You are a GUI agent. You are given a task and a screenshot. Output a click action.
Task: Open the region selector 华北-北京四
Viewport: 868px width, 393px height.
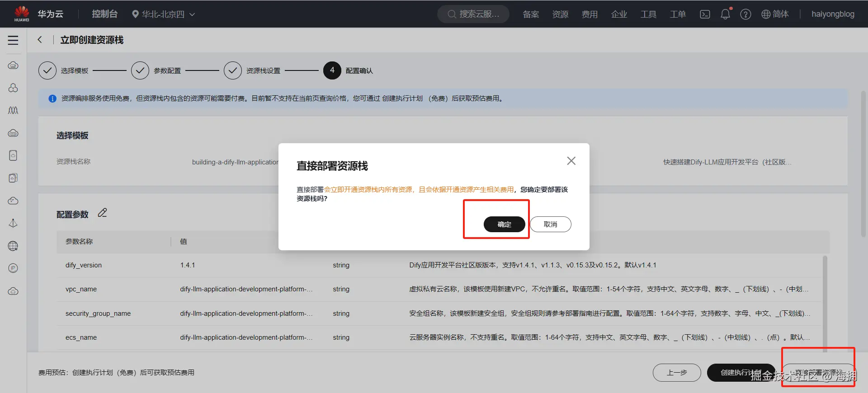[x=163, y=14]
